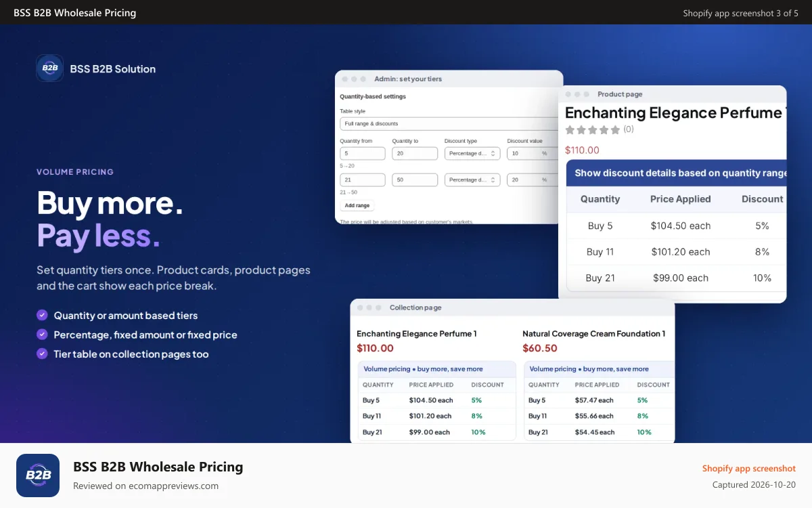Click the checkmark icon beside Quantity or amount based tiers

point(42,315)
